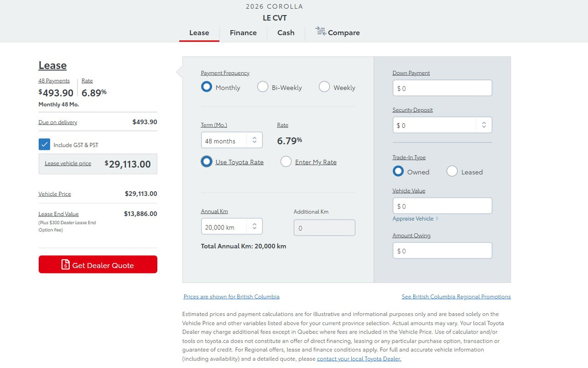The width and height of the screenshot is (588, 368).
Task: Click the Due on delivery link
Action: pos(58,122)
